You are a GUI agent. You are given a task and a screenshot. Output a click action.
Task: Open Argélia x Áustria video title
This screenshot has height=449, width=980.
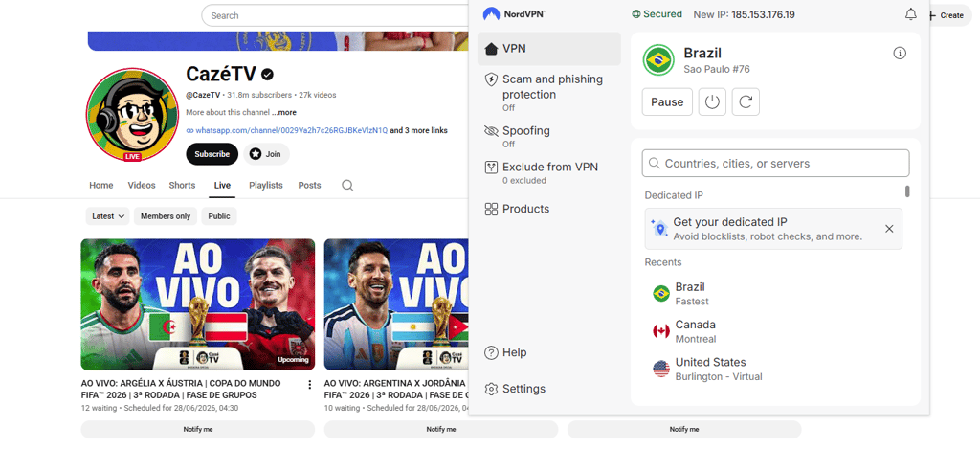pos(181,389)
